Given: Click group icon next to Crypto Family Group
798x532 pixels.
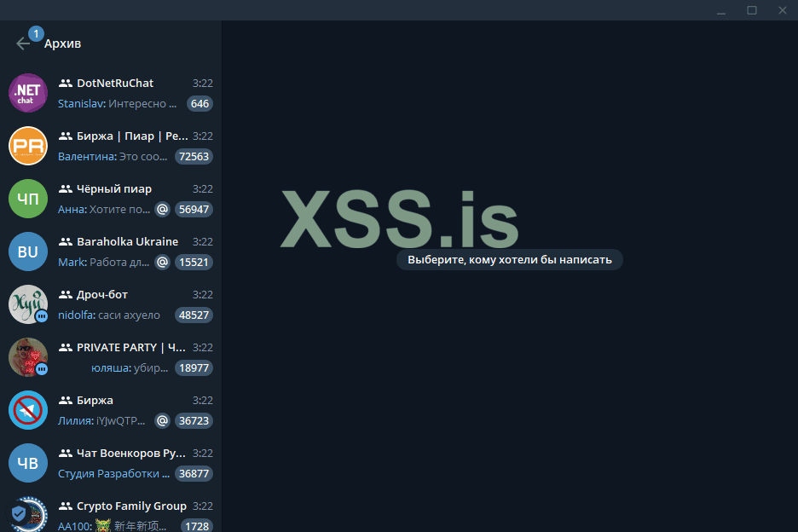Looking at the screenshot, I should pyautogui.click(x=65, y=506).
